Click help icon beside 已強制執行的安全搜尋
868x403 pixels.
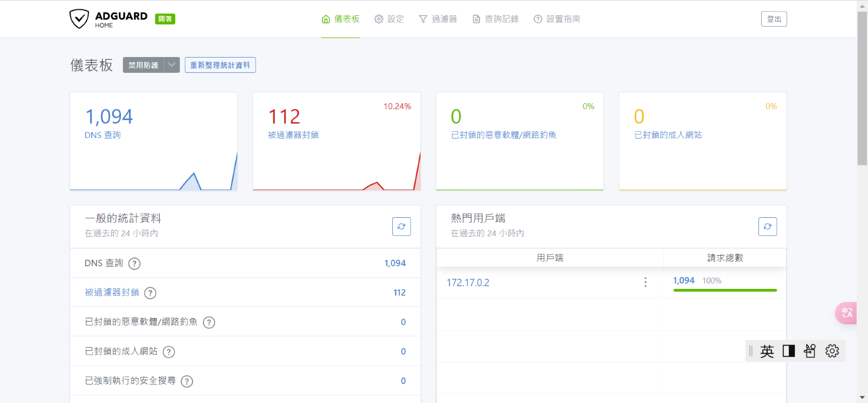pyautogui.click(x=187, y=381)
